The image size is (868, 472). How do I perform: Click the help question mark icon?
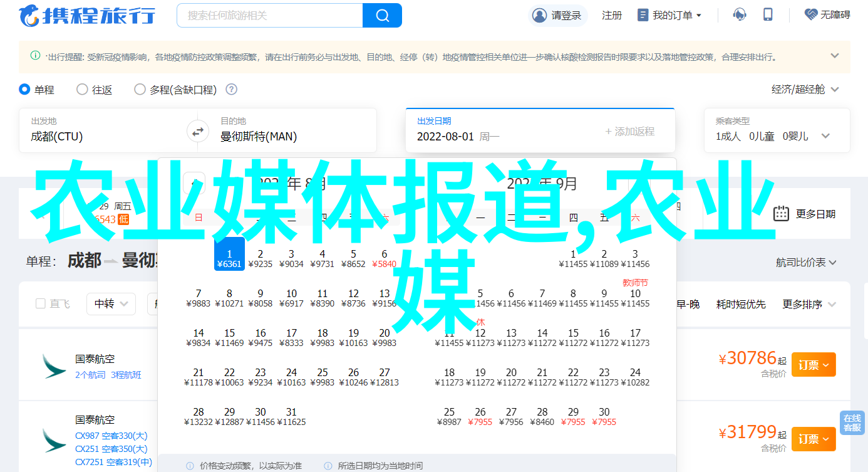pyautogui.click(x=231, y=90)
